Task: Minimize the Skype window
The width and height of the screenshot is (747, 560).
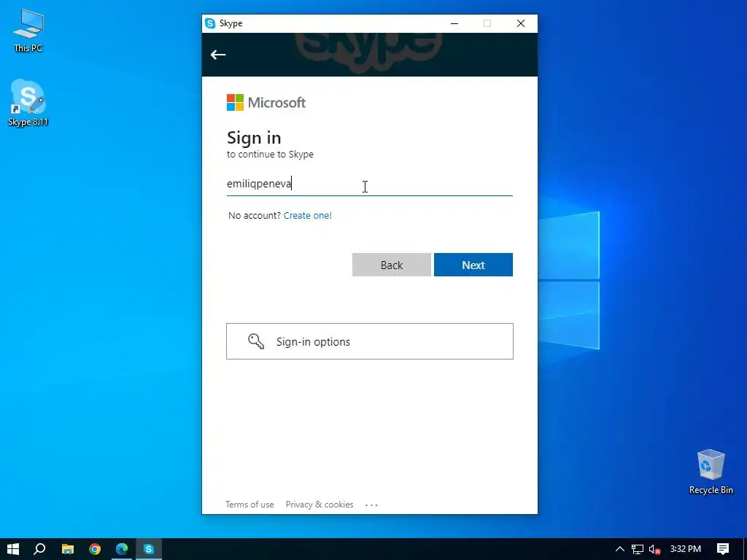Action: [454, 23]
